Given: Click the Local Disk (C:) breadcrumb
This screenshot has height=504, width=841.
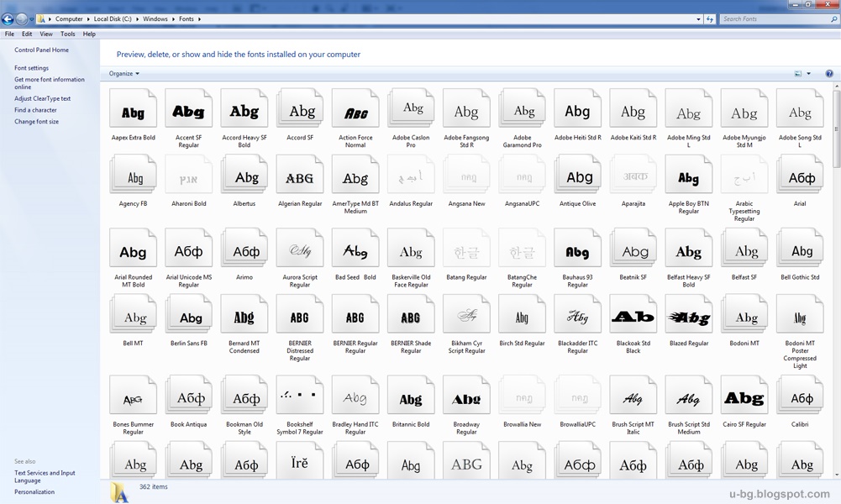Looking at the screenshot, I should coord(113,18).
